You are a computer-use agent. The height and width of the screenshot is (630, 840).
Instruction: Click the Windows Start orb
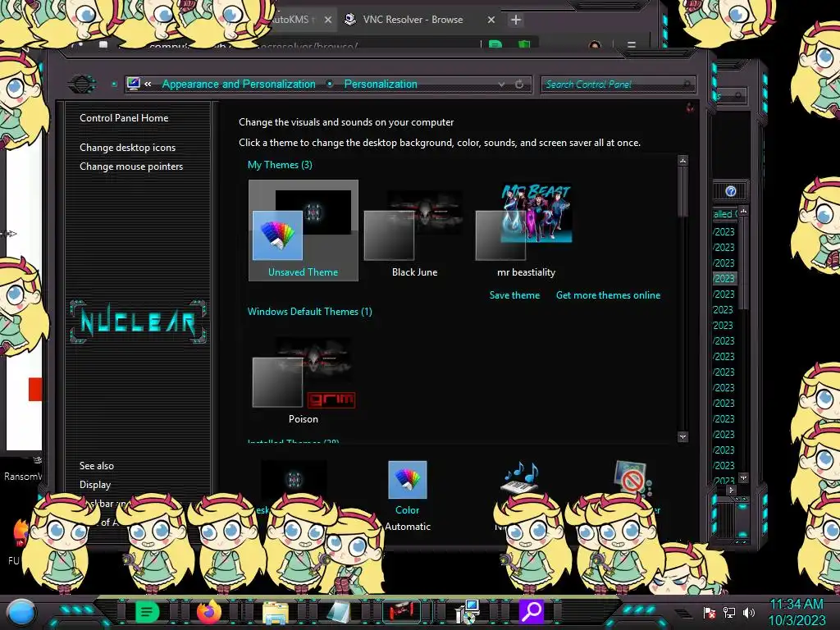tap(21, 612)
